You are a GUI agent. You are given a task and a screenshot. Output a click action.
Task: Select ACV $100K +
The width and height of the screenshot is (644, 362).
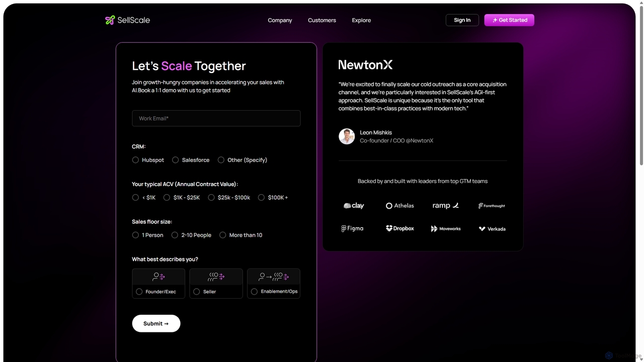click(261, 198)
